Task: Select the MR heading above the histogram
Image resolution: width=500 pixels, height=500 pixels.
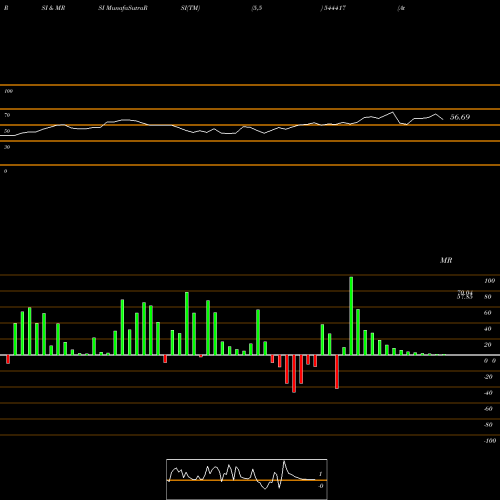Action: [446, 260]
